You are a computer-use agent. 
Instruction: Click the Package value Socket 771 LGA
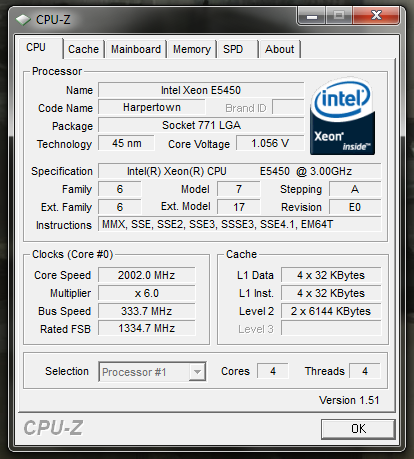[x=201, y=125]
